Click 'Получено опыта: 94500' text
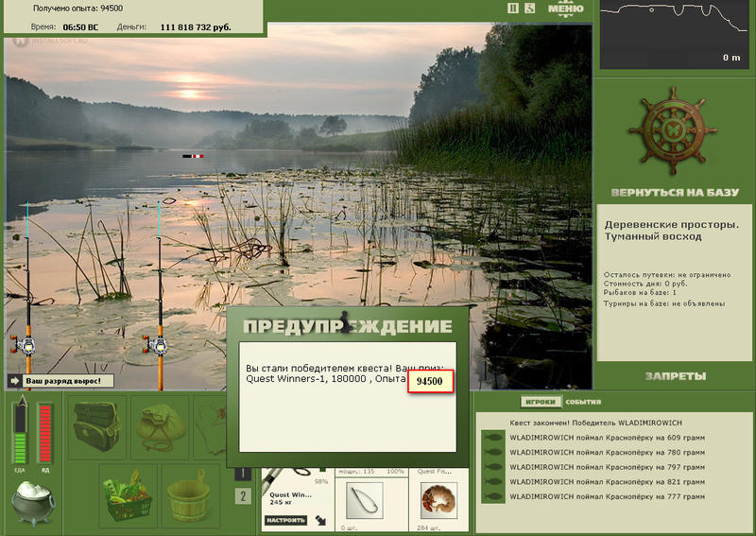Image resolution: width=756 pixels, height=536 pixels. point(77,9)
